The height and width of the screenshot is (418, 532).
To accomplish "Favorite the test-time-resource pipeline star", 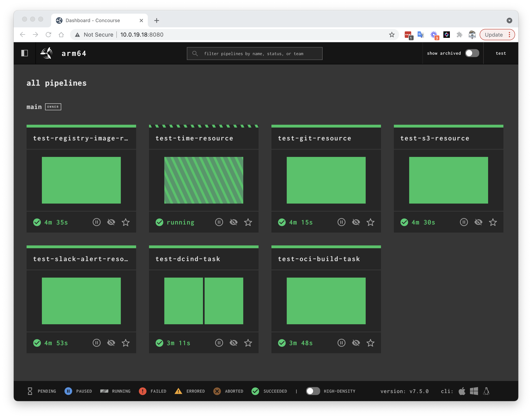I will click(x=248, y=222).
